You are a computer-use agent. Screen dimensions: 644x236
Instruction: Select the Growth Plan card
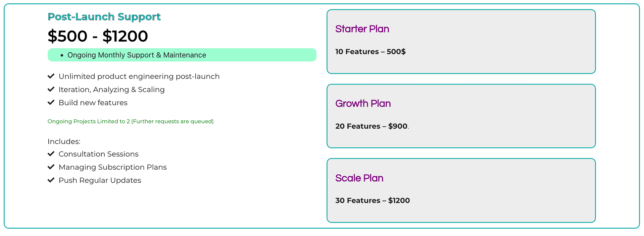[461, 116]
